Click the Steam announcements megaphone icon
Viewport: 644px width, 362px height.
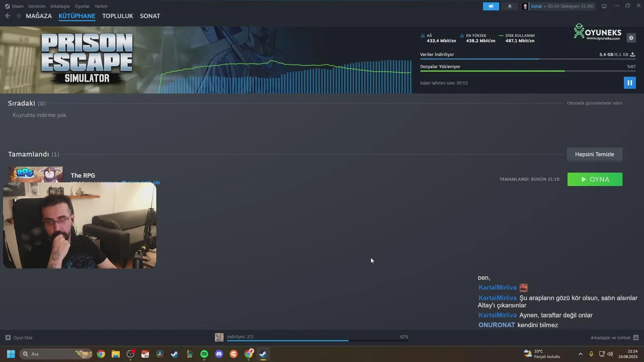(491, 6)
